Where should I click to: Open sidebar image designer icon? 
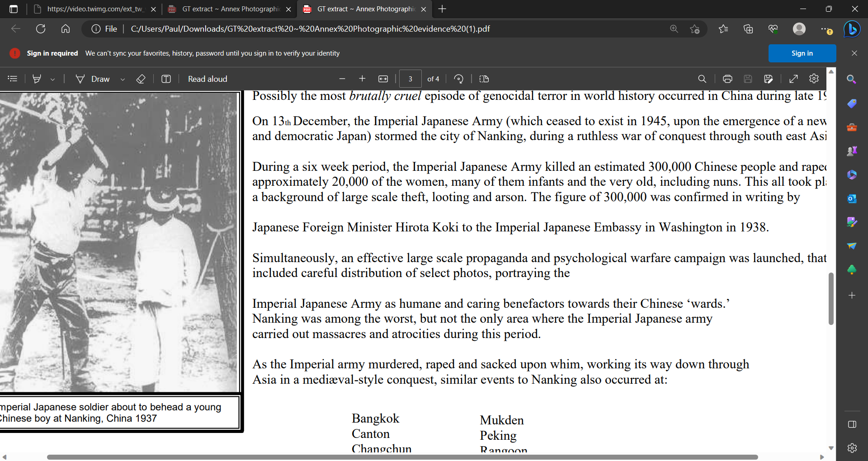tap(852, 222)
